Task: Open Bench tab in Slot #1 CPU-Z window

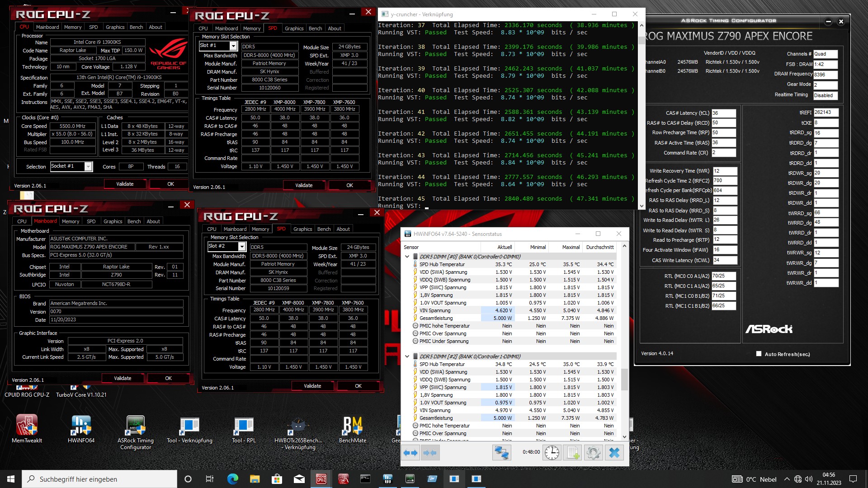Action: [x=315, y=28]
